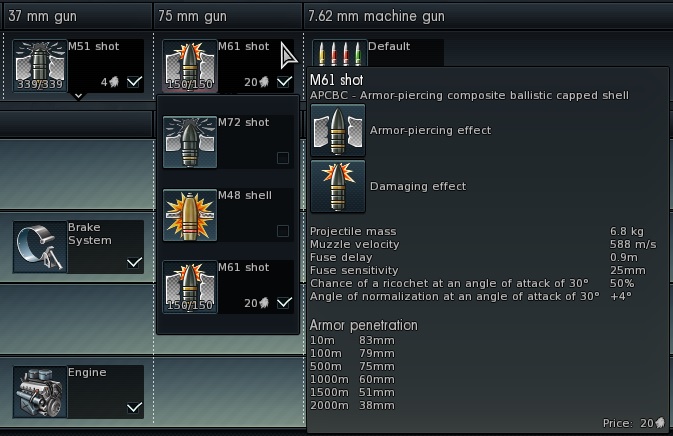The height and width of the screenshot is (436, 673).
Task: Open the Brake System modification icon
Action: tap(40, 247)
